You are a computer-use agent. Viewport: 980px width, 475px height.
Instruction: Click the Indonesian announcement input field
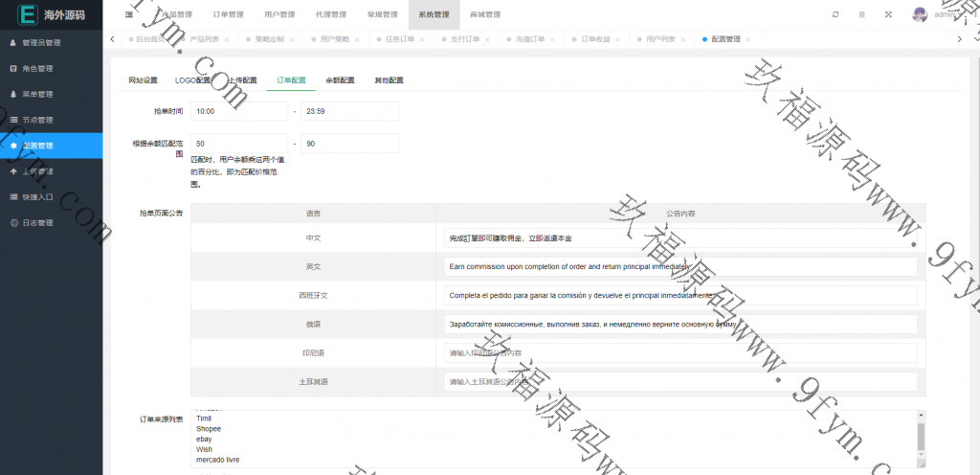[x=680, y=353]
